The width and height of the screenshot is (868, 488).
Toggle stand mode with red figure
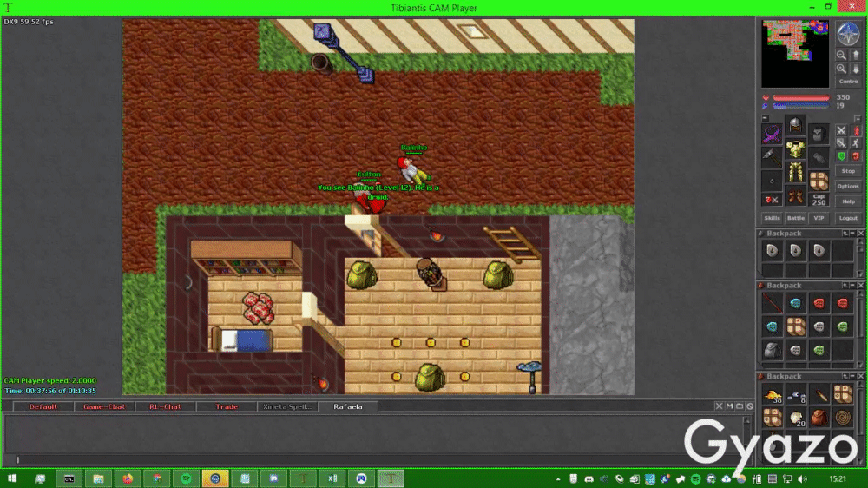tap(856, 131)
